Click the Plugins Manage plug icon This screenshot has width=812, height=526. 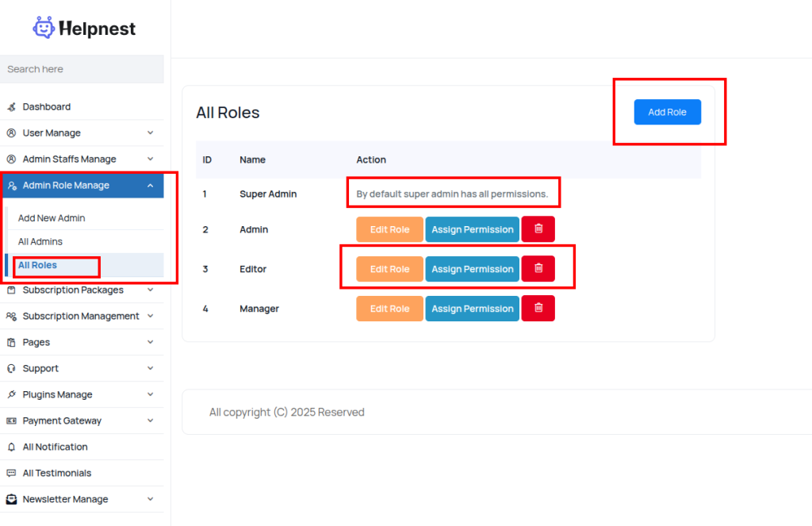11,395
